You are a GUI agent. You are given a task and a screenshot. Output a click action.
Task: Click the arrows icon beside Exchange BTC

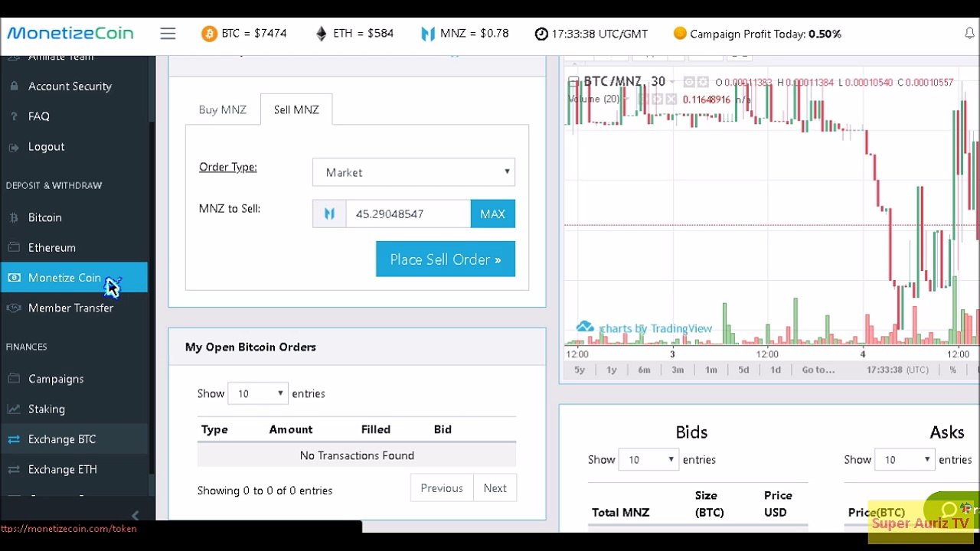[14, 439]
